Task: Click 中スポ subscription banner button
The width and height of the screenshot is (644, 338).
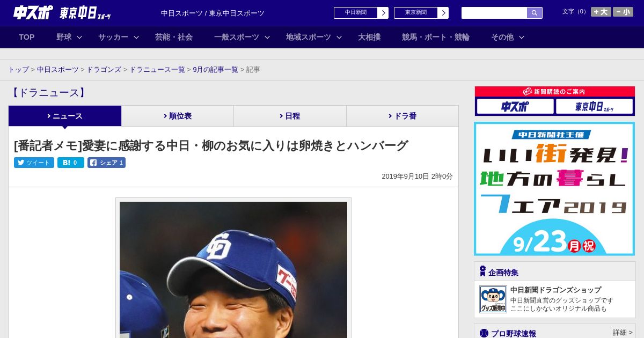Action: click(x=515, y=106)
